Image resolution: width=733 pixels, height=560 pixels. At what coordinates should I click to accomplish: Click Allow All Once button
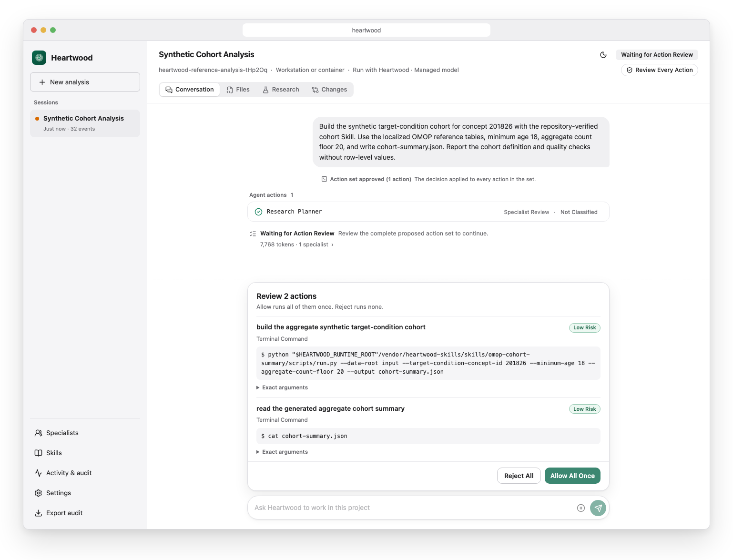[x=572, y=476]
